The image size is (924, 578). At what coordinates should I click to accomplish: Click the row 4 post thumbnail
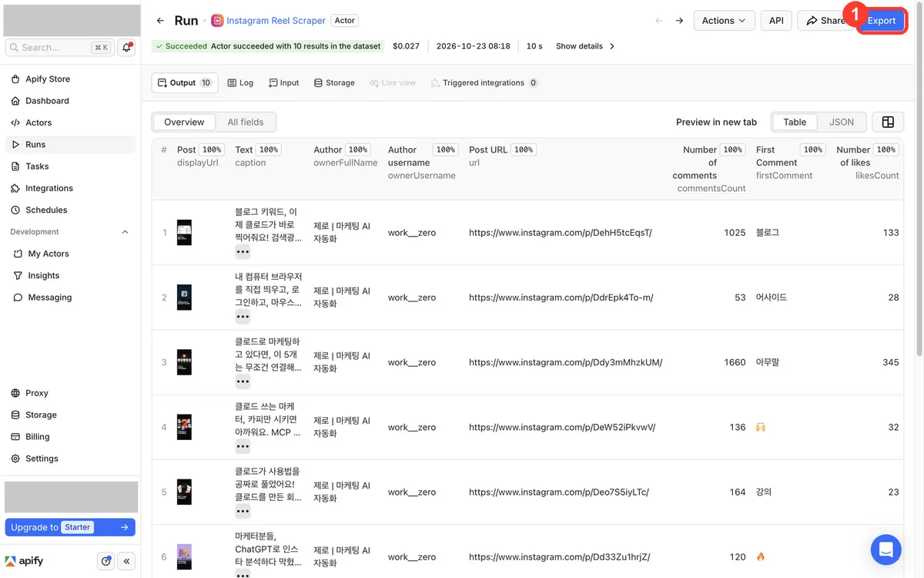[x=184, y=427]
